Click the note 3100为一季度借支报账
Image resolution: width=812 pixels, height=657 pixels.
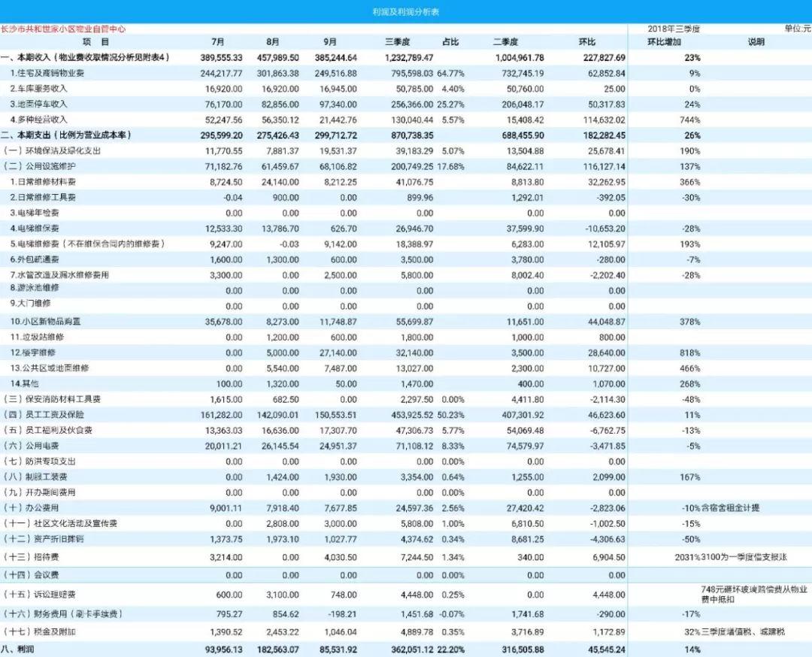pyautogui.click(x=744, y=557)
